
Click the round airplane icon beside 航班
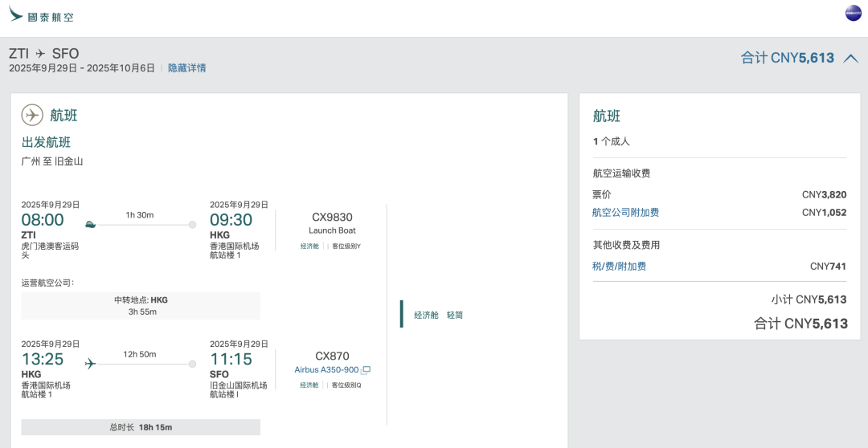[x=32, y=115]
